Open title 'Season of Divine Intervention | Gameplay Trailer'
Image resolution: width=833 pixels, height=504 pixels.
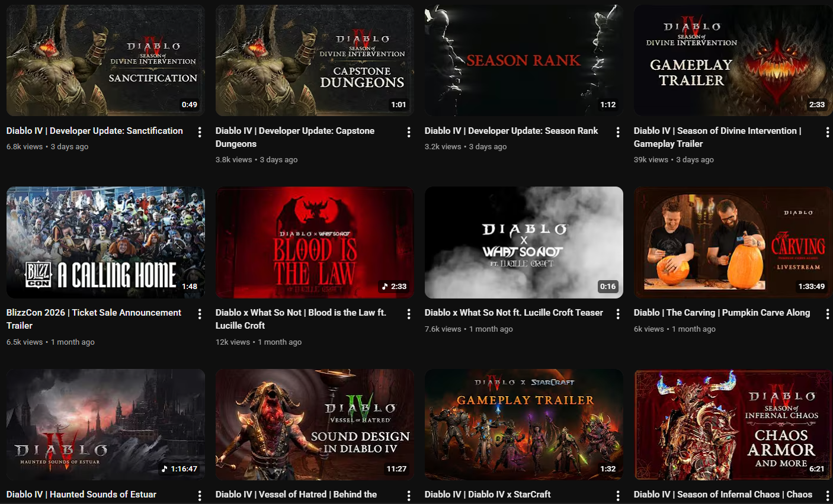point(717,137)
